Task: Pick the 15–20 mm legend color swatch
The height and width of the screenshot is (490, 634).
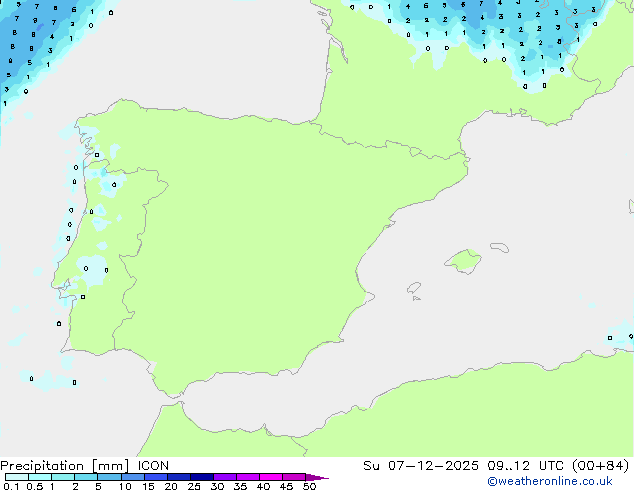Action: pyautogui.click(x=155, y=477)
